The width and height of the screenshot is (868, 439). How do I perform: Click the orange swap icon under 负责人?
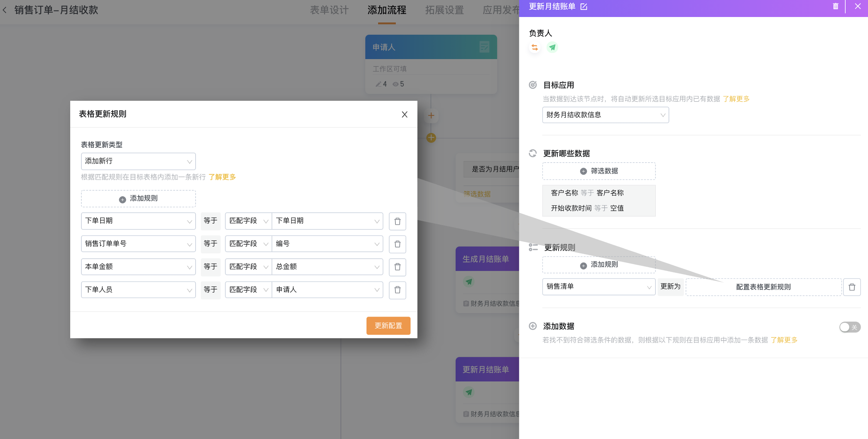[535, 47]
